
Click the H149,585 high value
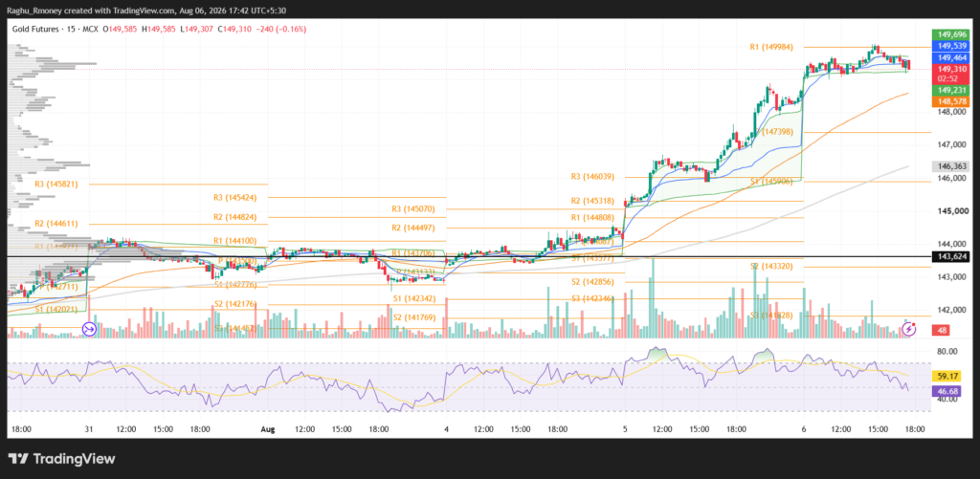point(159,29)
